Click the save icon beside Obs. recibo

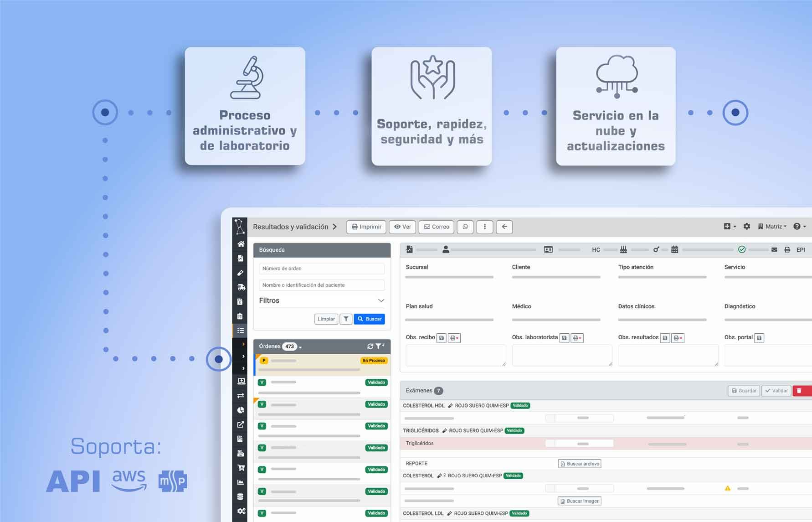(441, 338)
